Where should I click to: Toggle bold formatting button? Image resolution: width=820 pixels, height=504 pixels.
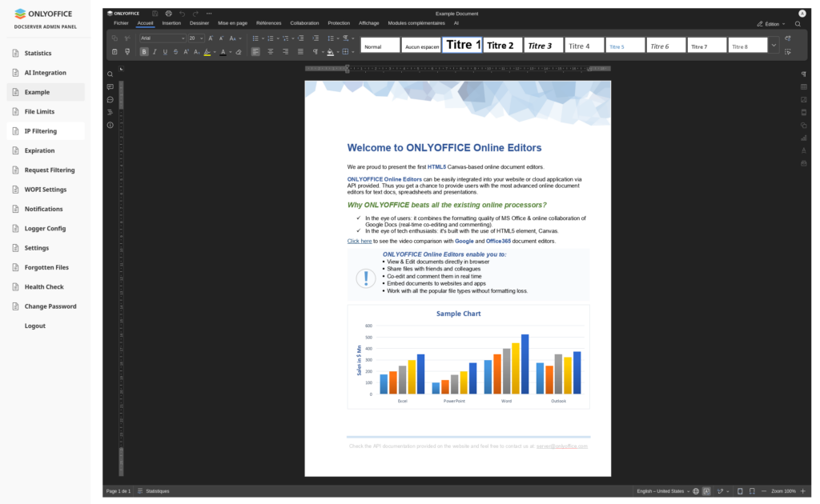click(x=144, y=52)
